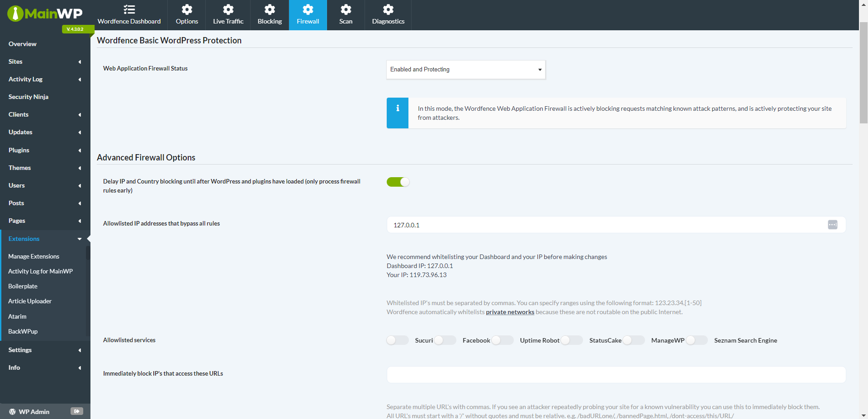Switch to the Blocking tab
This screenshot has width=868, height=419.
coord(270,15)
